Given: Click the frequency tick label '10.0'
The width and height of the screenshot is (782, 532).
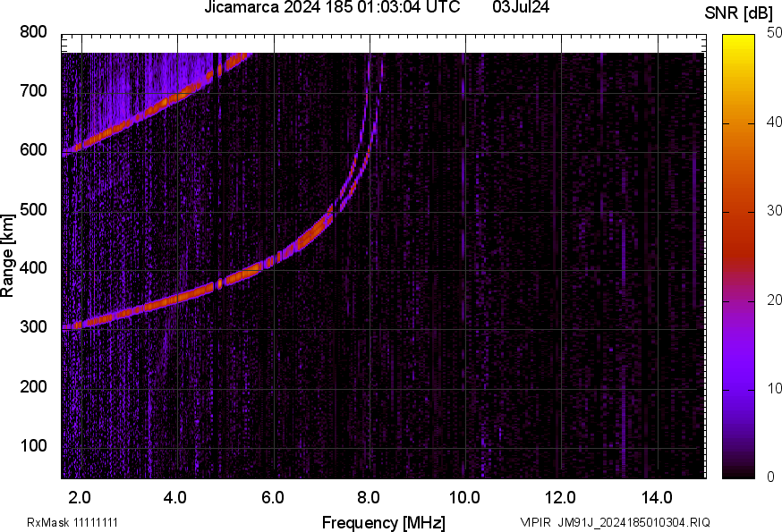Looking at the screenshot, I should tap(464, 498).
